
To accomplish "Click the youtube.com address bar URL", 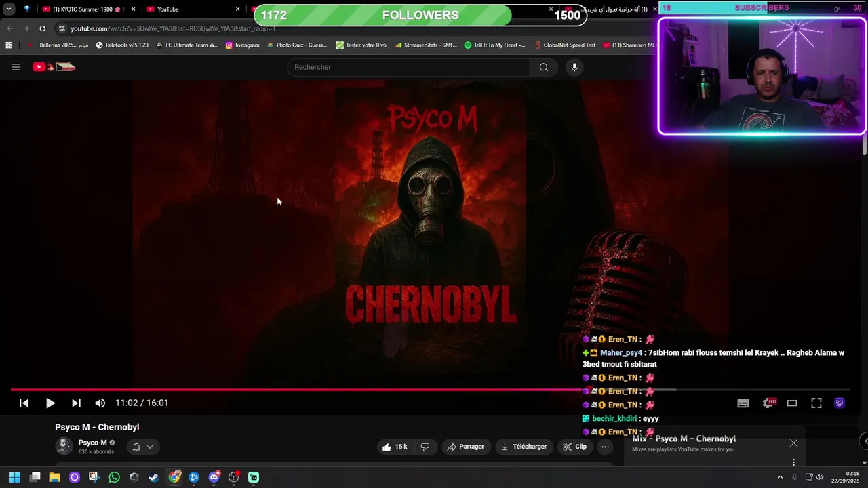I will (173, 28).
